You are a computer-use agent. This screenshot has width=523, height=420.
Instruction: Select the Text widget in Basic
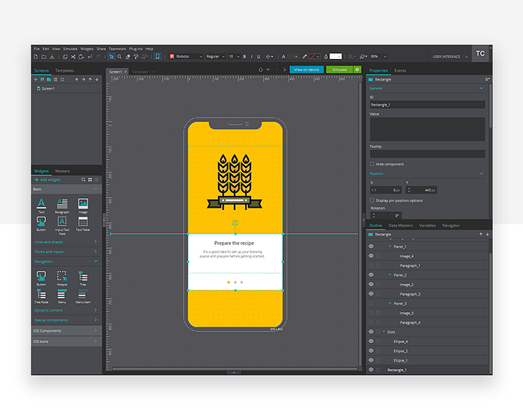pos(41,206)
